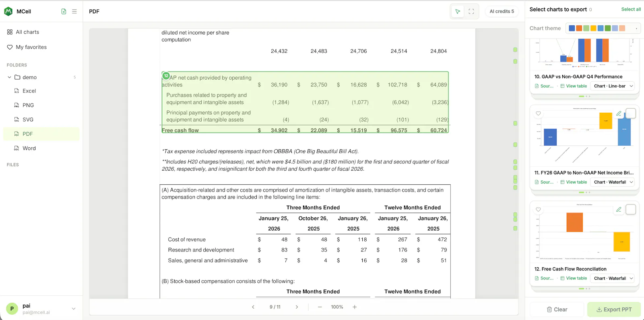Click the 9 / 11 page indicator
Viewport: 644px width, 320px height.
coord(275,307)
